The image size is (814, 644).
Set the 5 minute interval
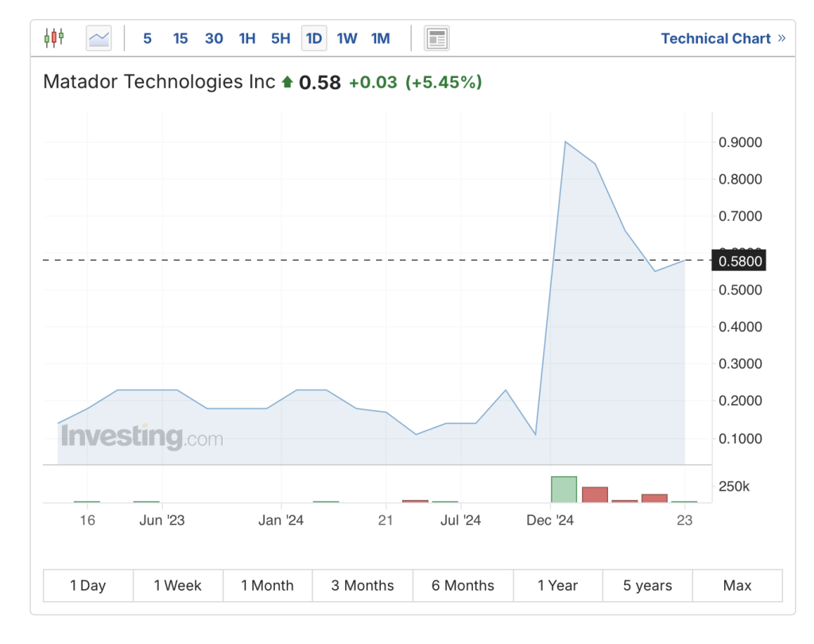[147, 38]
